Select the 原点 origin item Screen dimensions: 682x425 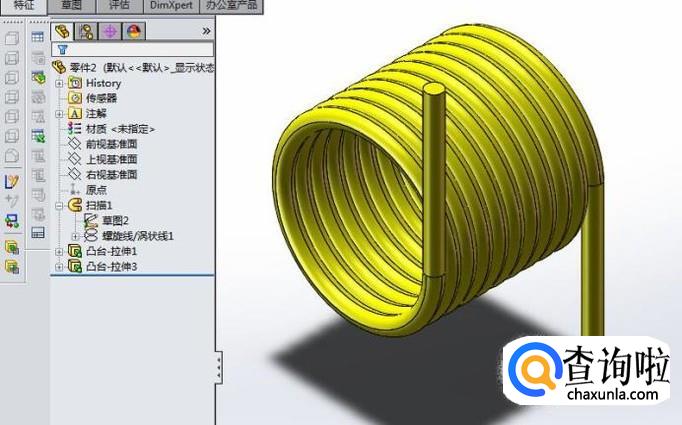(87, 190)
